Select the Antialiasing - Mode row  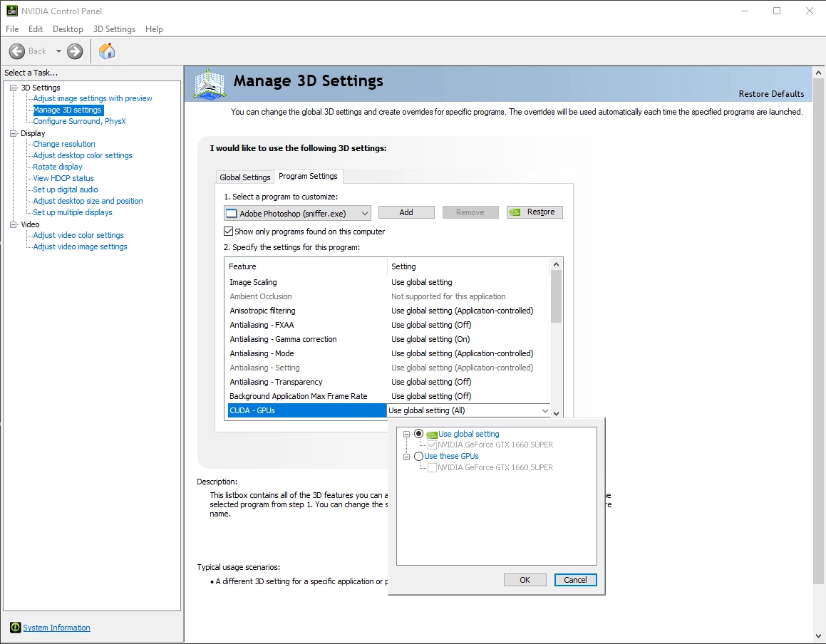(x=388, y=353)
